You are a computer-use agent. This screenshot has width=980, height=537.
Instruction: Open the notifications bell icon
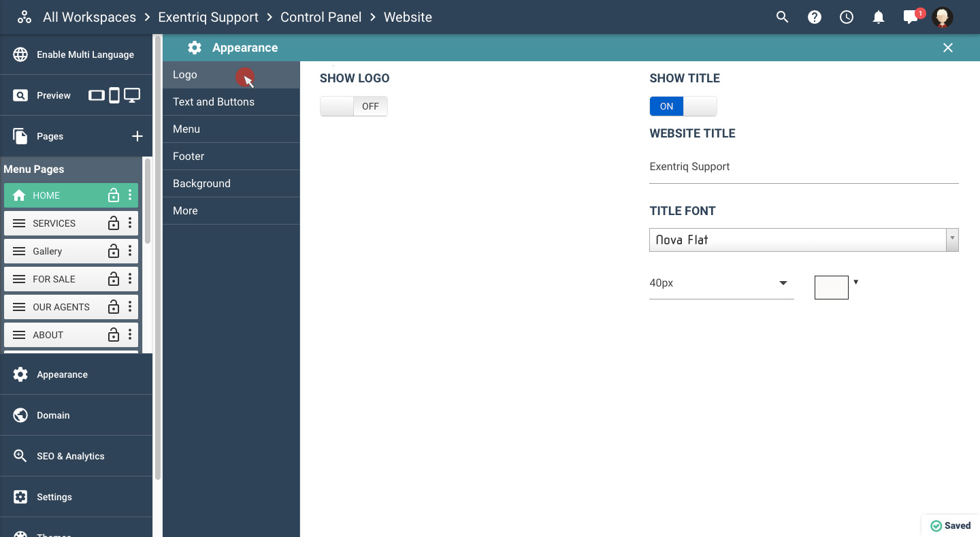[878, 18]
